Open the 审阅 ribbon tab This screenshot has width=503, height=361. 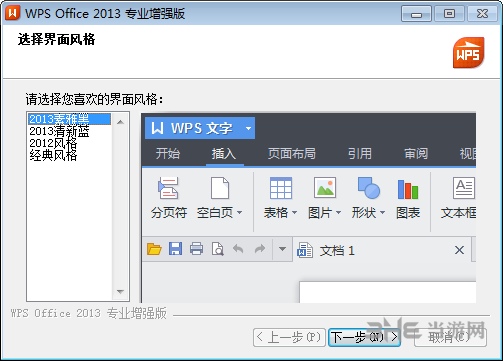click(416, 154)
